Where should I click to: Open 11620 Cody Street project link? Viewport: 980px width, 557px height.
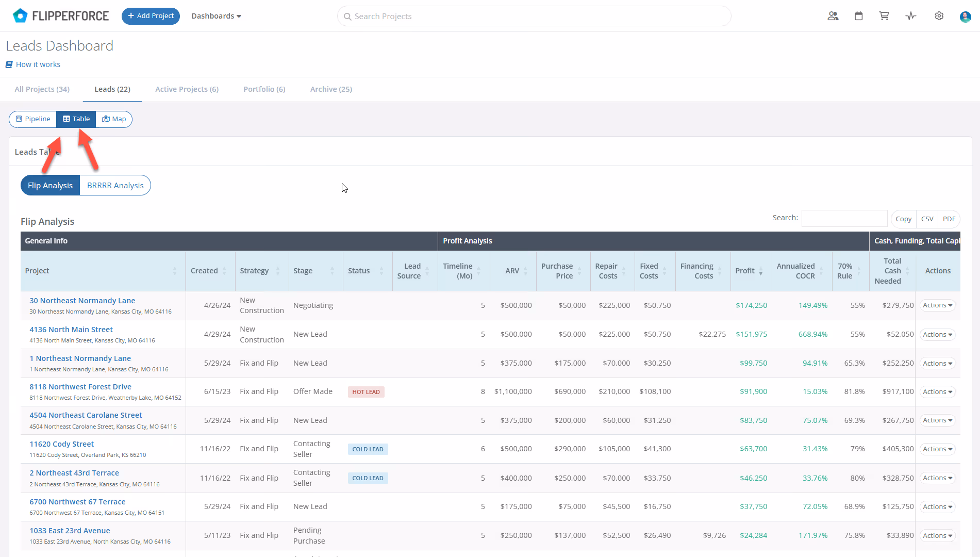click(x=62, y=444)
